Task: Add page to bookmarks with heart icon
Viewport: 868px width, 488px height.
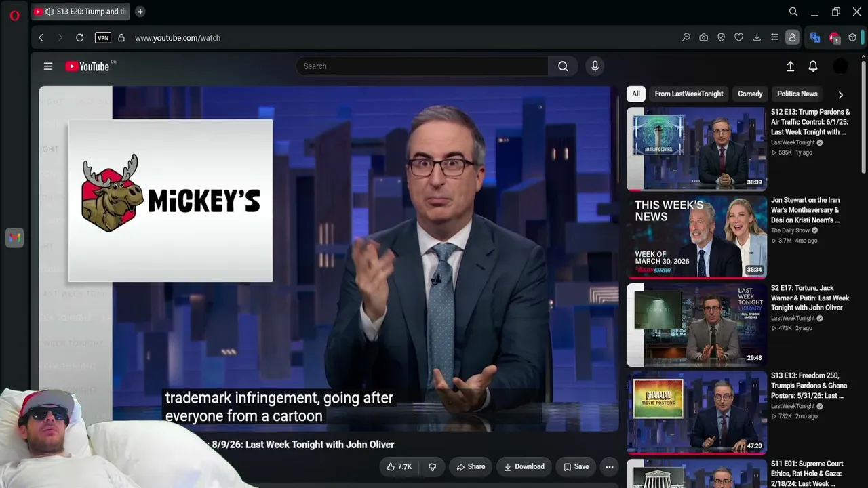Action: click(739, 38)
